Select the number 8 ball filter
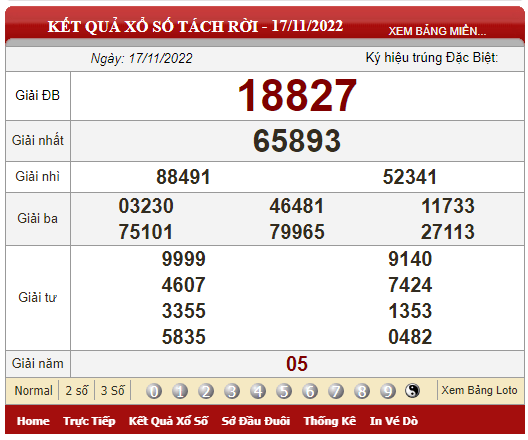The width and height of the screenshot is (528, 440). (362, 391)
